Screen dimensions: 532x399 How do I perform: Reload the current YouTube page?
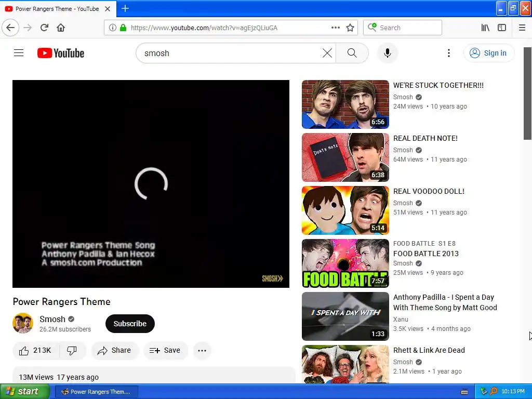[x=44, y=28]
